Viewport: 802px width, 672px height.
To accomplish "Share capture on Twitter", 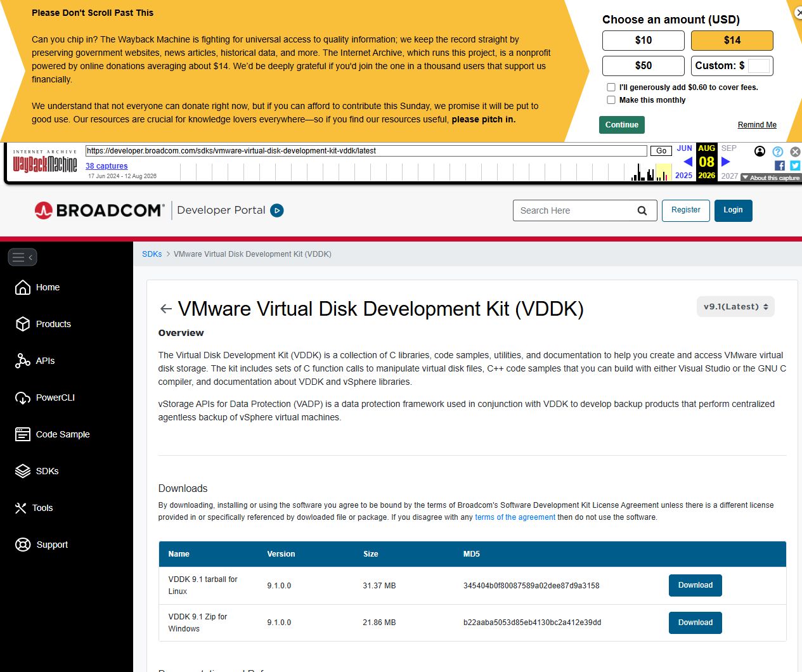I will (x=795, y=165).
